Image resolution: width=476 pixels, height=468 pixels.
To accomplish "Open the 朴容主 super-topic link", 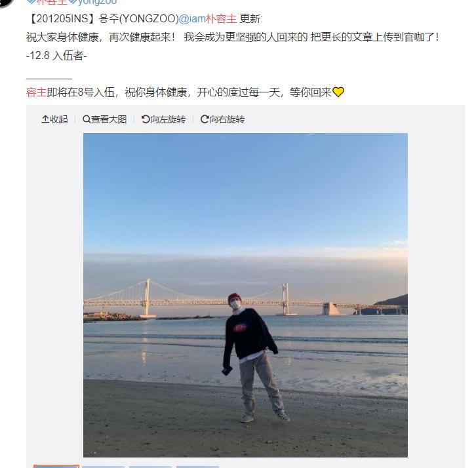I will pyautogui.click(x=51, y=2).
